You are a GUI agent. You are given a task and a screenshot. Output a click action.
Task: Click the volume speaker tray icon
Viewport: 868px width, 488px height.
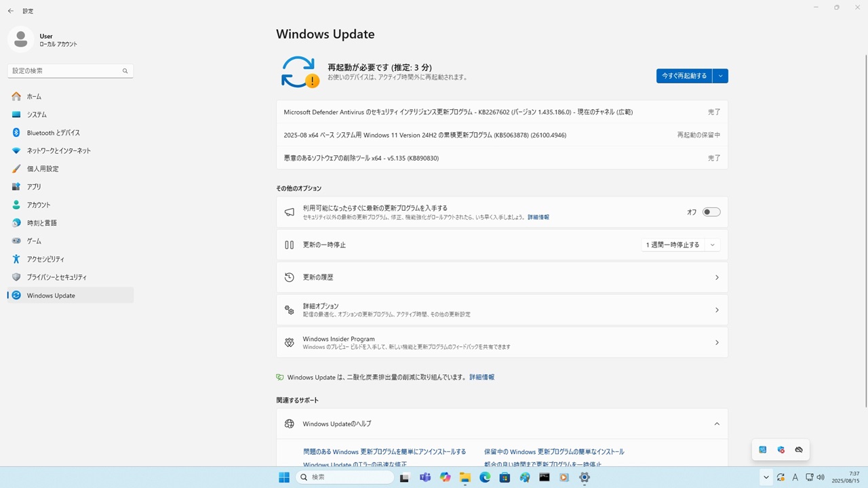pyautogui.click(x=821, y=477)
